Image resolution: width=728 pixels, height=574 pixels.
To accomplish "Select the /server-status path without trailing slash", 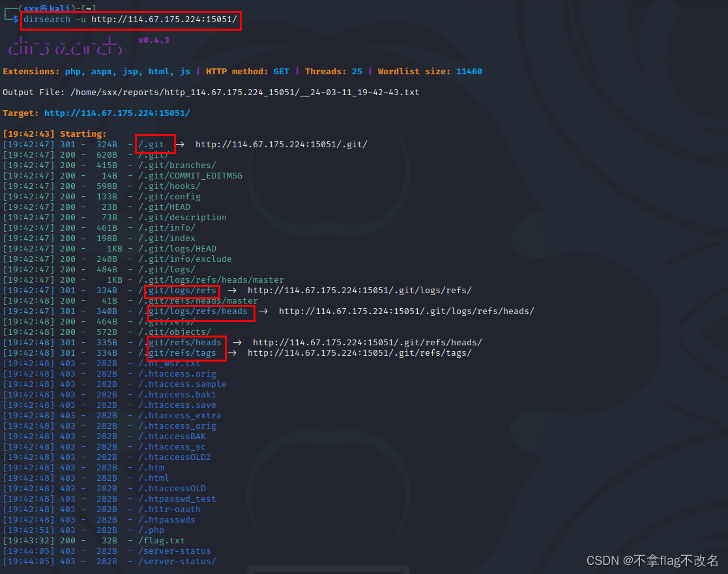I will click(174, 551).
